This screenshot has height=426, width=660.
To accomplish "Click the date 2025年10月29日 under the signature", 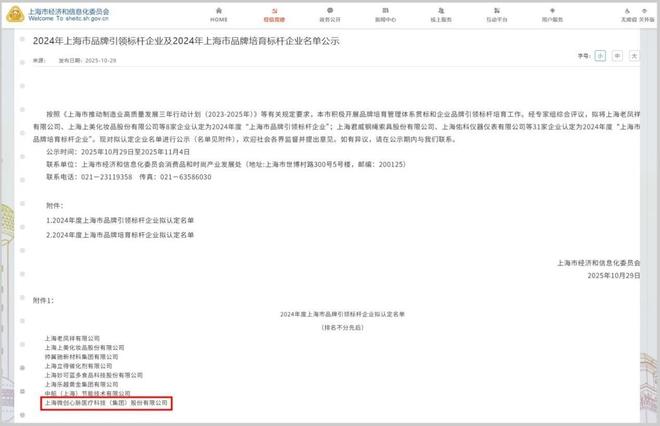I will point(614,276).
